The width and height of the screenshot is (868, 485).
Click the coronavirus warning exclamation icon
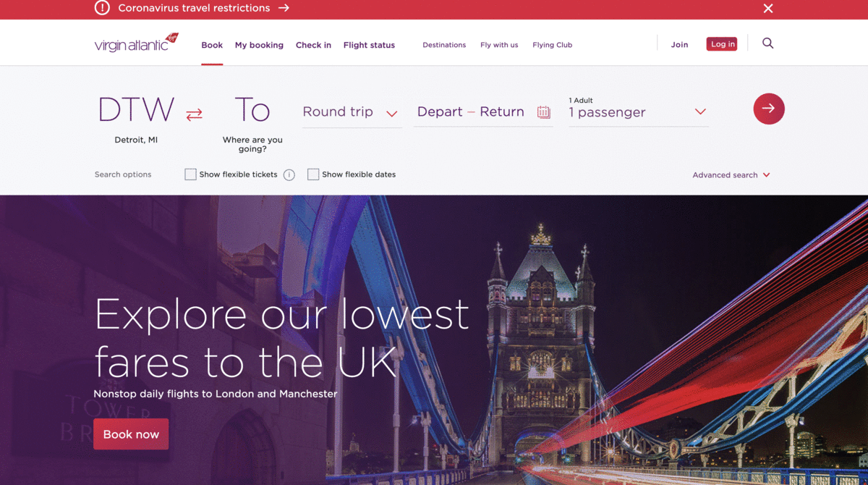(x=103, y=8)
